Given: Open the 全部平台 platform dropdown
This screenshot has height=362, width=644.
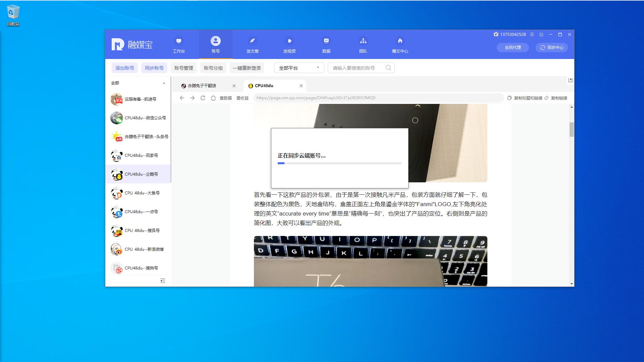Looking at the screenshot, I should [298, 67].
